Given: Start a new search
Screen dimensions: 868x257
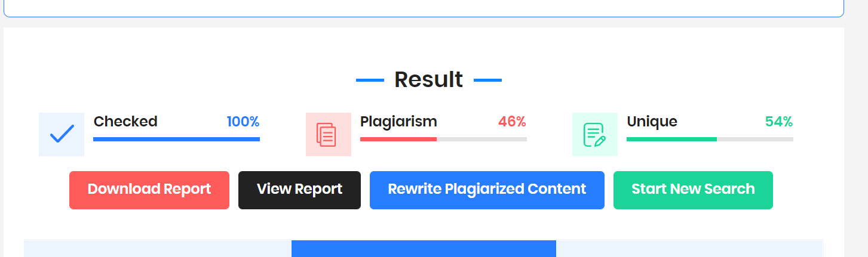Looking at the screenshot, I should (693, 190).
